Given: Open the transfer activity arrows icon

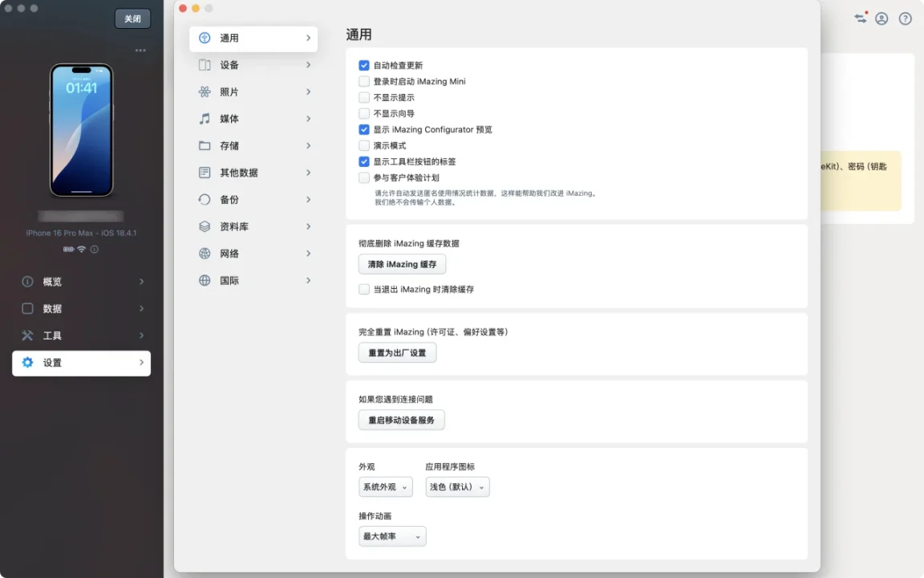Looking at the screenshot, I should [x=861, y=18].
